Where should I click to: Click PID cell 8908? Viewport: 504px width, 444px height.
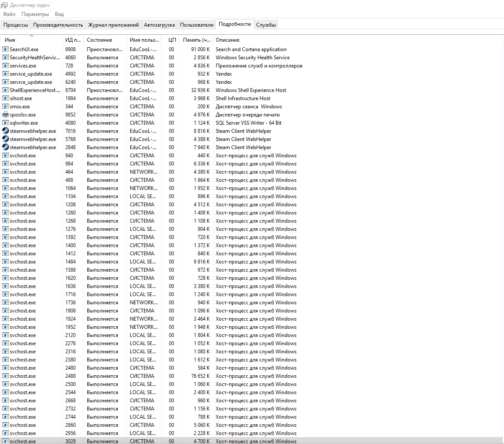coord(70,49)
